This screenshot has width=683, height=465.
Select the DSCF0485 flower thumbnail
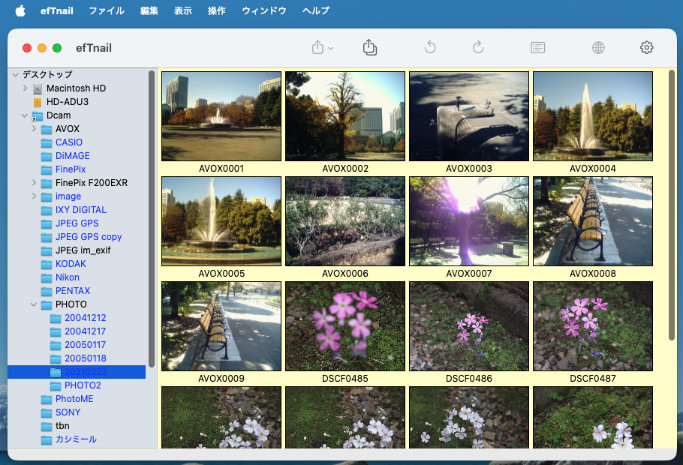(x=345, y=327)
